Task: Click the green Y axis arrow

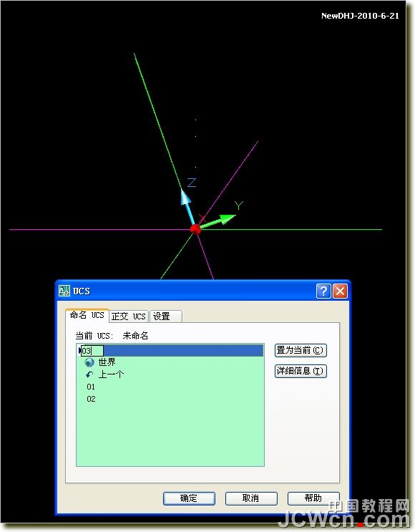Action: 218,221
